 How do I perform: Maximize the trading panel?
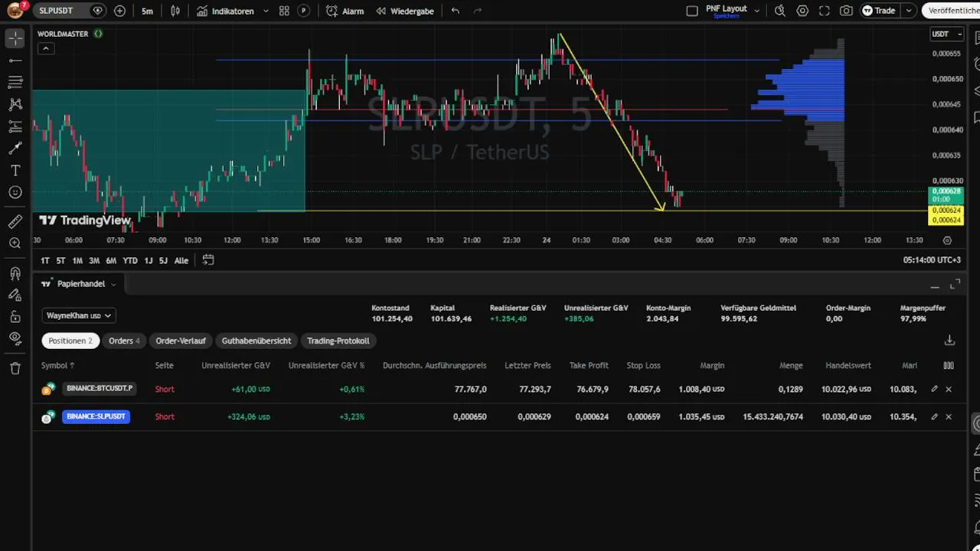point(955,285)
